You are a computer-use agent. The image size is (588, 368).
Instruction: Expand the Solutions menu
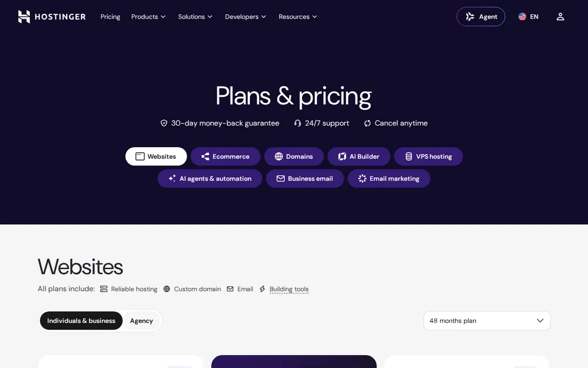pos(196,17)
